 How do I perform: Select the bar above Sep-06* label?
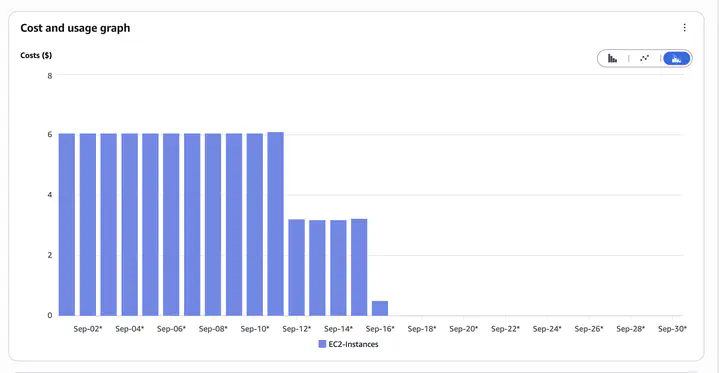click(171, 225)
